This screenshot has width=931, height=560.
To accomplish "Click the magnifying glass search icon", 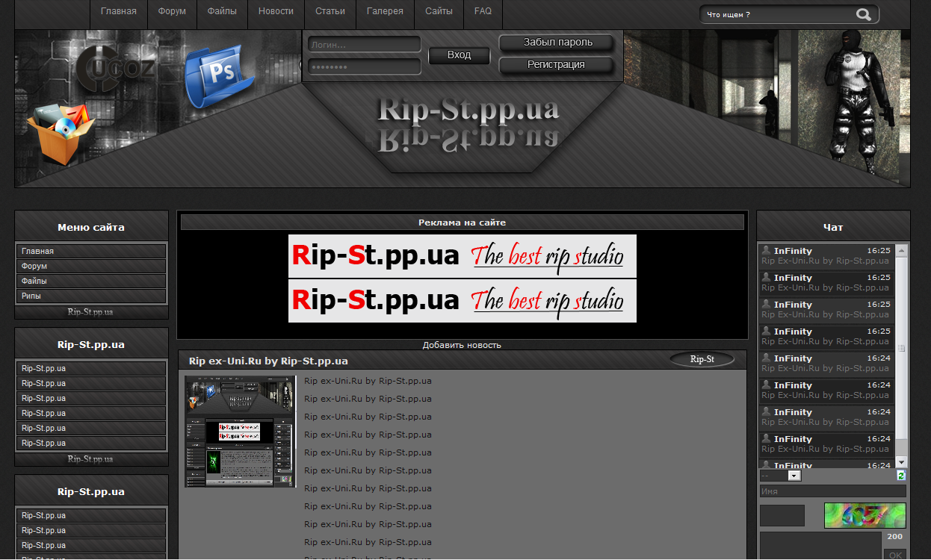I will 864,14.
